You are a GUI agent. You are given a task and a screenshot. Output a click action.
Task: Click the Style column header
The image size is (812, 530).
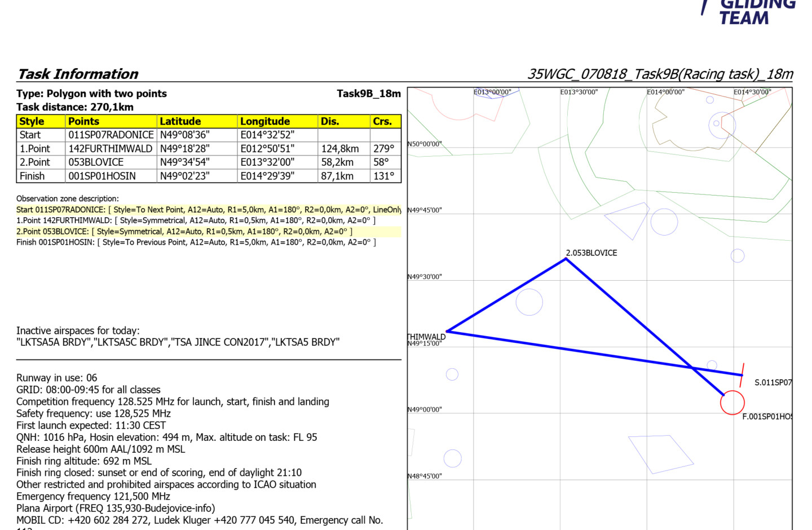point(32,121)
